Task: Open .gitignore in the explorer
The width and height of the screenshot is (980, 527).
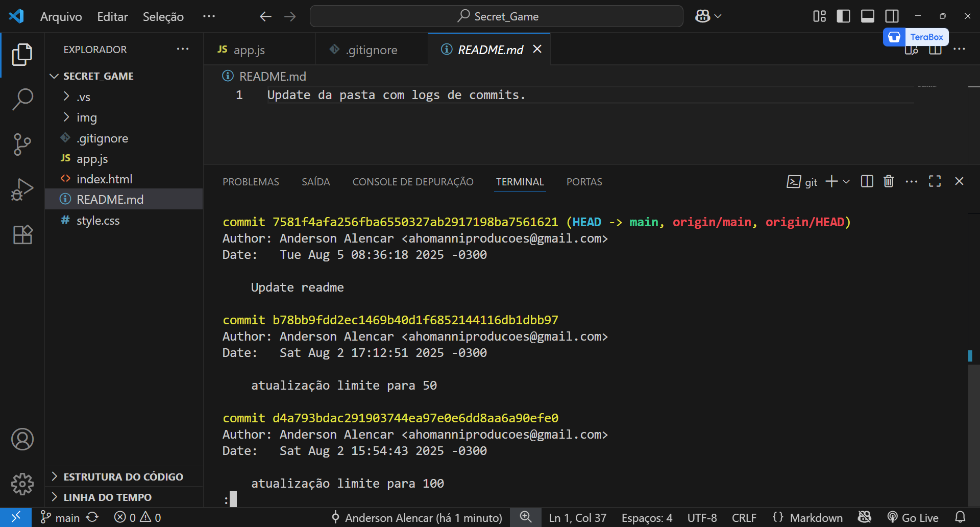Action: (x=124, y=138)
